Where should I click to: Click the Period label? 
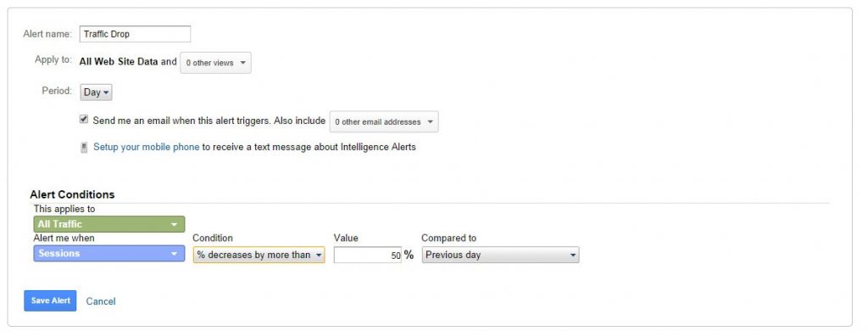coord(57,90)
